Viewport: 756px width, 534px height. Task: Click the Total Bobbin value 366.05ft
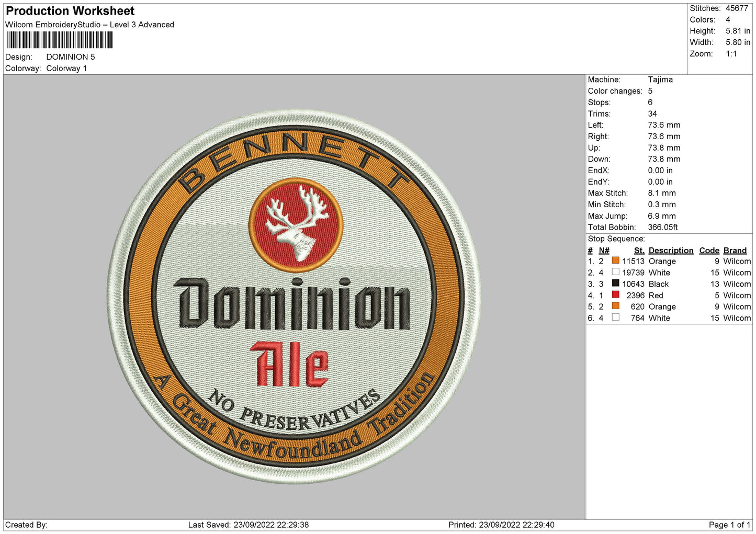[x=663, y=227]
